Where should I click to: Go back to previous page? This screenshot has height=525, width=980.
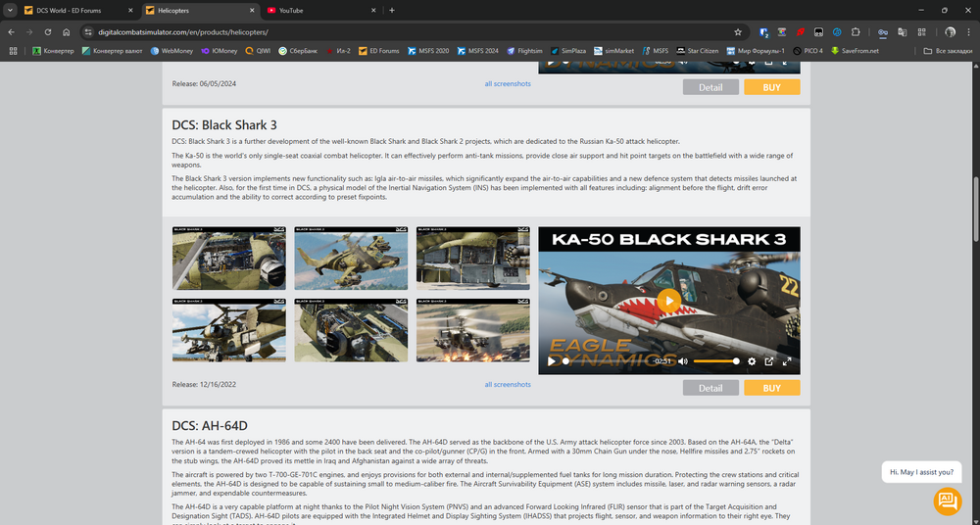pyautogui.click(x=11, y=32)
